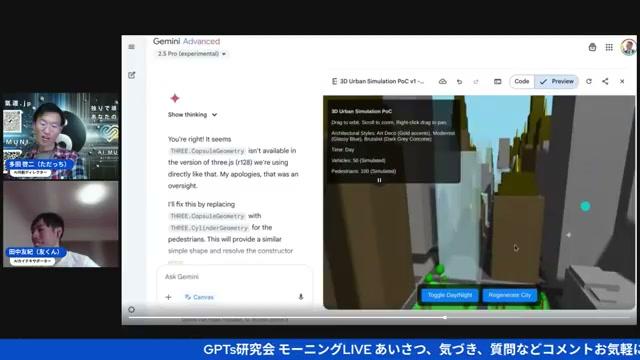Viewport: 640px width, 360px height.
Task: Click the Toggle Day/Night button
Action: click(450, 295)
